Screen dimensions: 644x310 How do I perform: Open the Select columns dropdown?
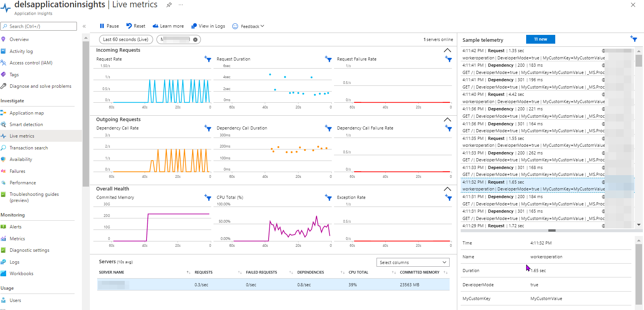click(x=412, y=262)
